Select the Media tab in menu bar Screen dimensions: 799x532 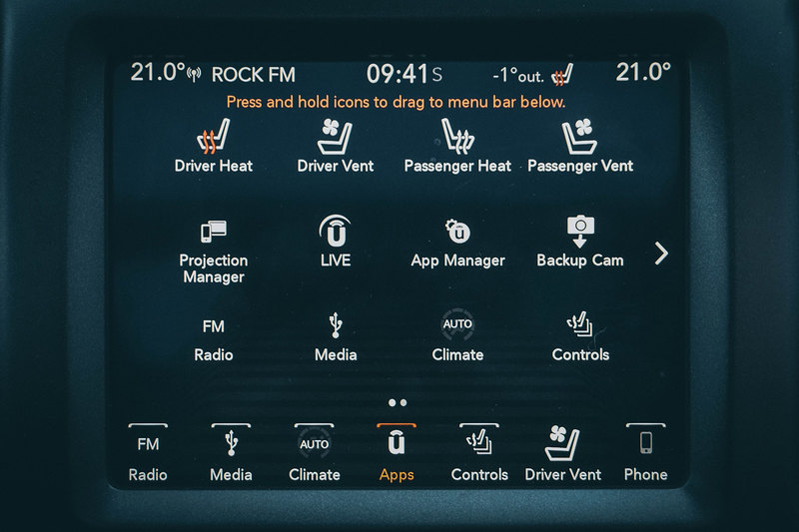pos(231,454)
